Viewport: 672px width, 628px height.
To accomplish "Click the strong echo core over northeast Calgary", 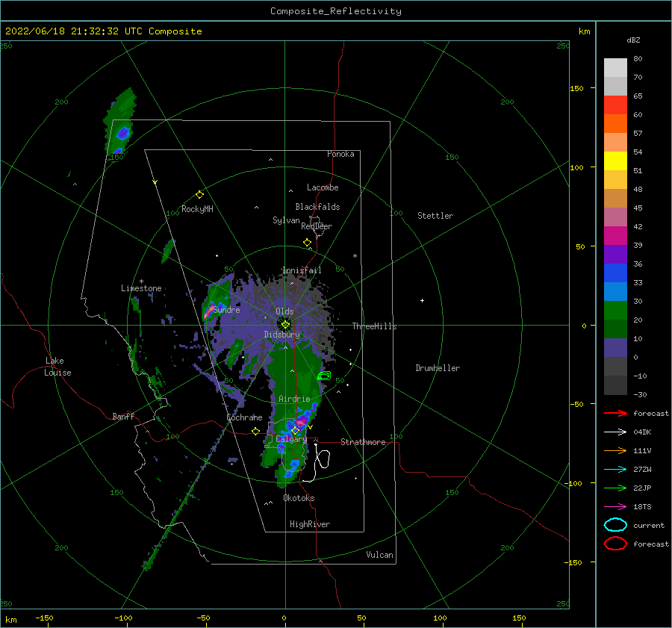I will coord(304,422).
